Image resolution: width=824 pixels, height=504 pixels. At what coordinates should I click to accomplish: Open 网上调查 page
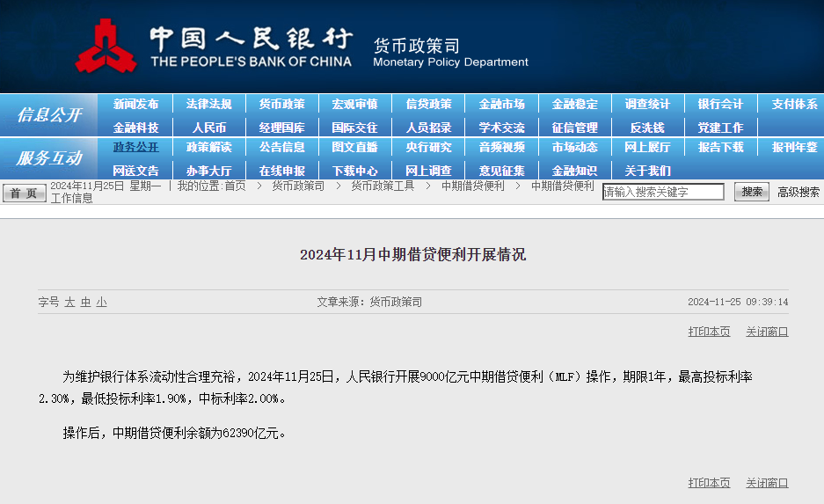[x=428, y=171]
